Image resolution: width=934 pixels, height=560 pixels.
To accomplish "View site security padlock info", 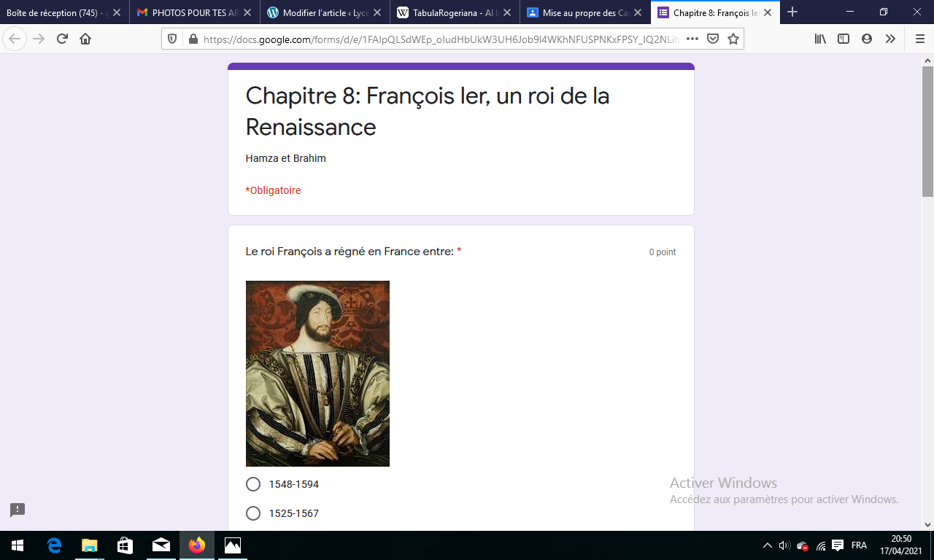I will point(193,39).
